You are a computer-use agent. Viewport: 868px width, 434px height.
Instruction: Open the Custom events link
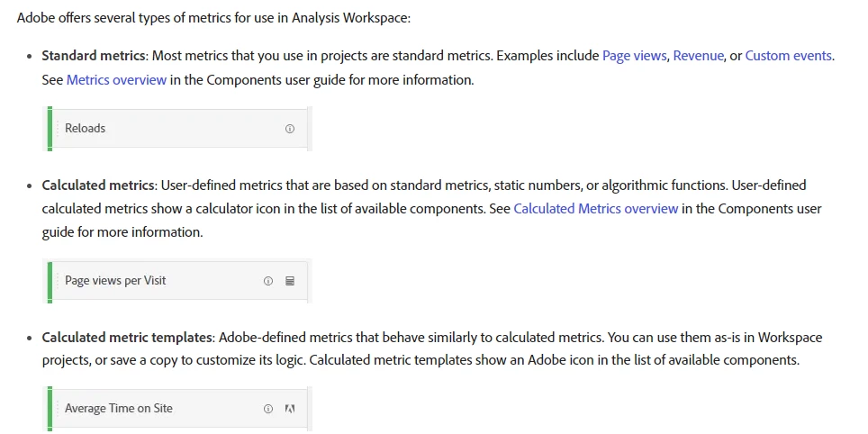[x=788, y=56]
